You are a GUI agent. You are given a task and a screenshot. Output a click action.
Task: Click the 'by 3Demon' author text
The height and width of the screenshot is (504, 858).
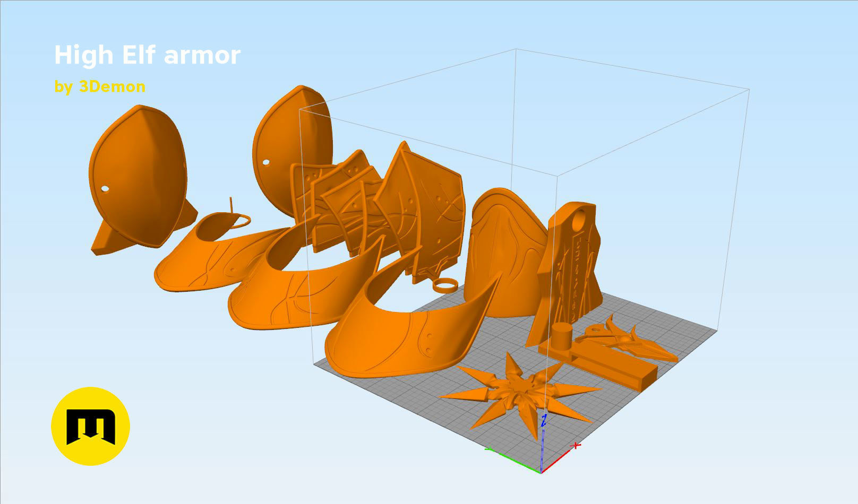click(x=100, y=86)
